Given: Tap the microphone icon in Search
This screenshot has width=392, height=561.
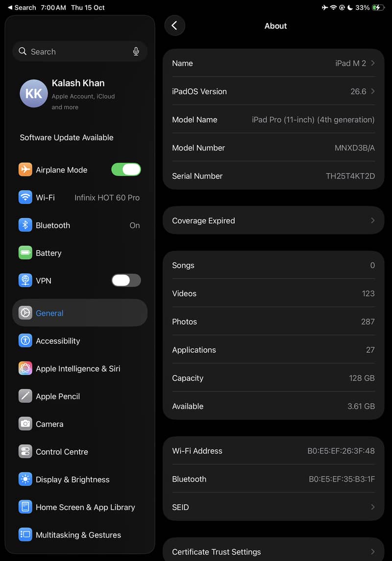Looking at the screenshot, I should pos(136,51).
